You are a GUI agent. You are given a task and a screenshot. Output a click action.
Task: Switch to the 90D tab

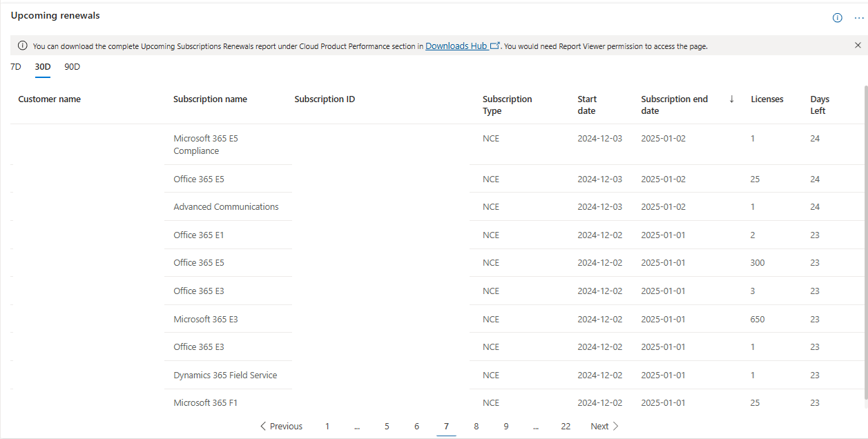[x=73, y=67]
